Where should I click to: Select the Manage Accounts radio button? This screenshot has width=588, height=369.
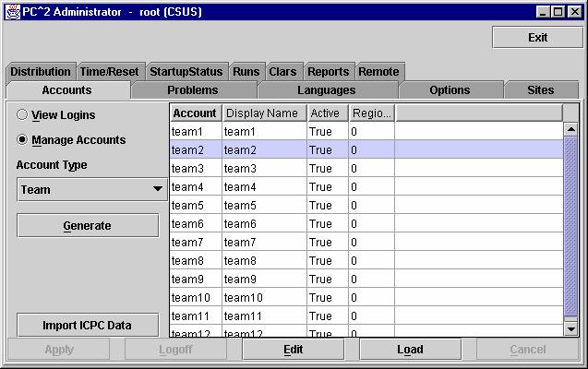23,140
